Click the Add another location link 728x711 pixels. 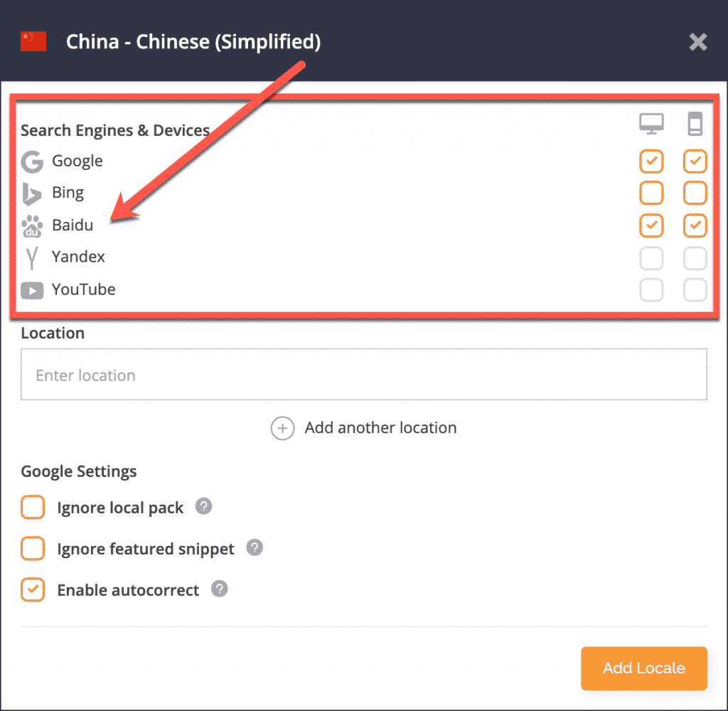pyautogui.click(x=380, y=428)
